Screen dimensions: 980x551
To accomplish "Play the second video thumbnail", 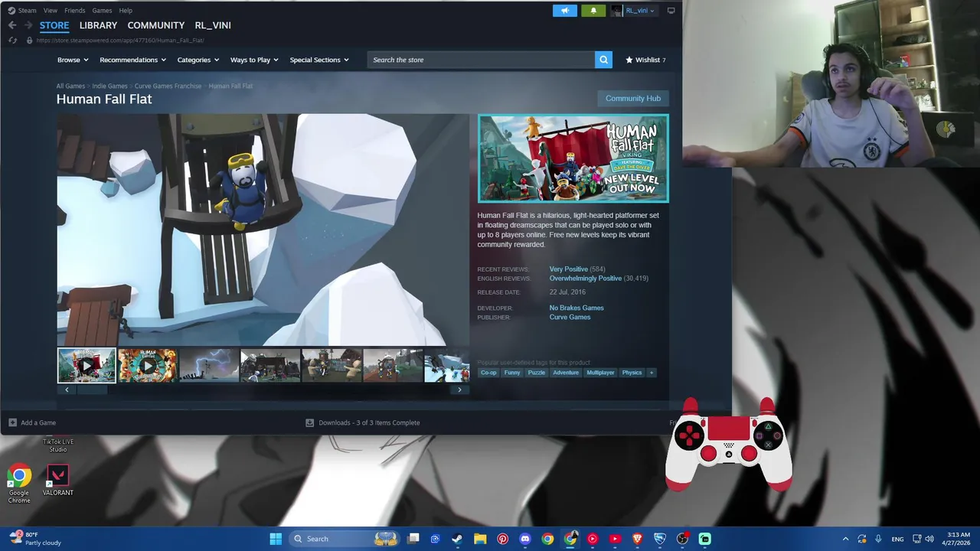I will 147,366.
